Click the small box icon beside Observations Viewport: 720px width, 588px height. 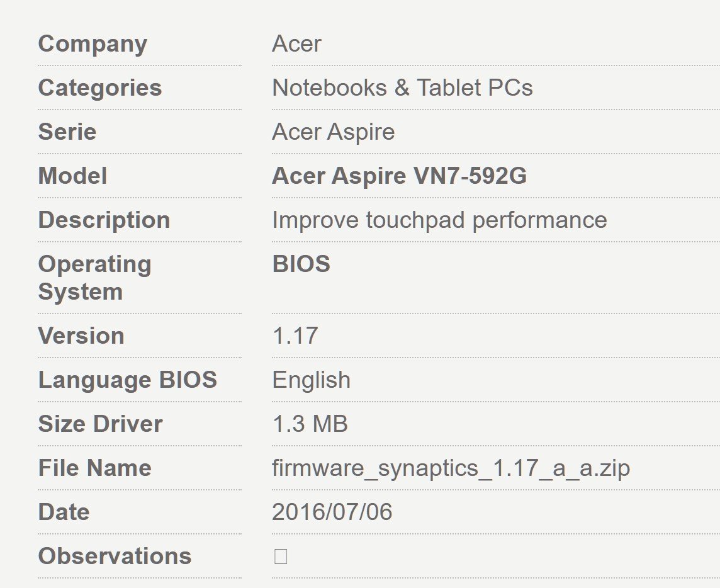click(281, 557)
